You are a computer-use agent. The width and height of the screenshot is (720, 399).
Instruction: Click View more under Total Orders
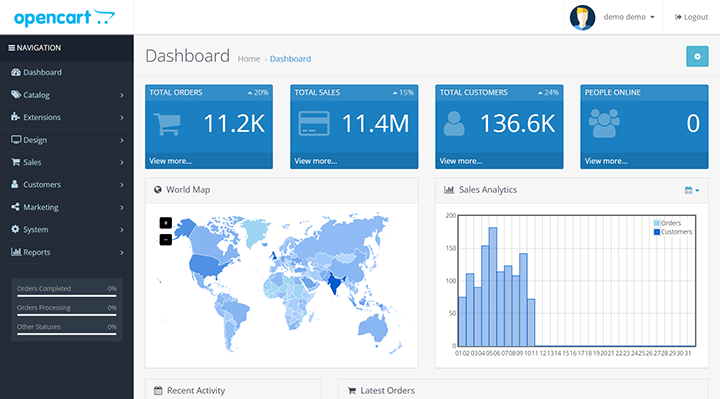(x=170, y=161)
